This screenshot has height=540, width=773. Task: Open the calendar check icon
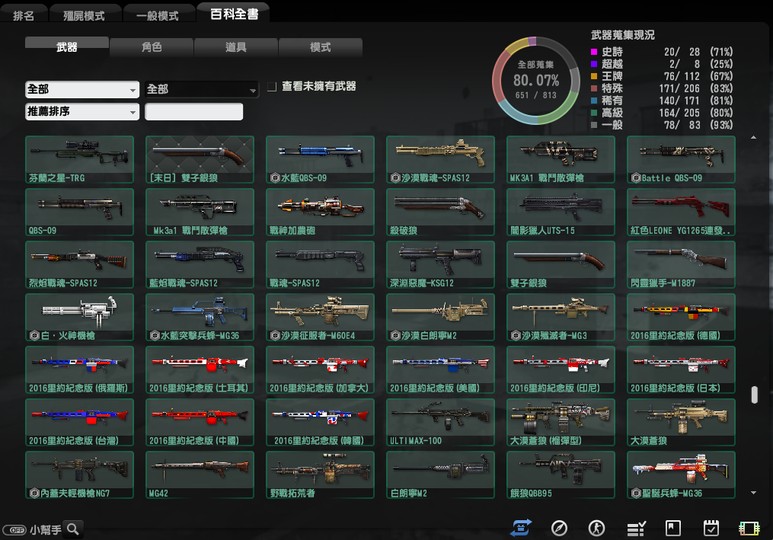[711, 528]
